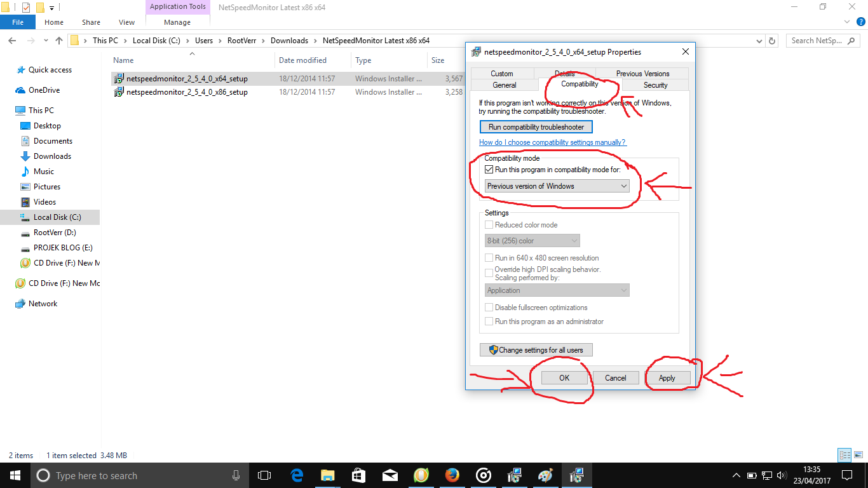
Task: Select the netspeedmonitor x86 setup file
Action: pos(187,92)
